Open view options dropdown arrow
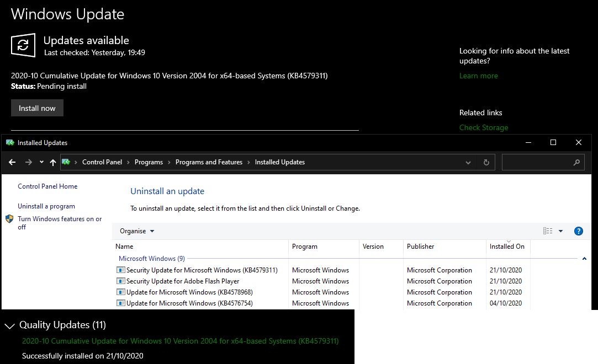 (x=560, y=231)
